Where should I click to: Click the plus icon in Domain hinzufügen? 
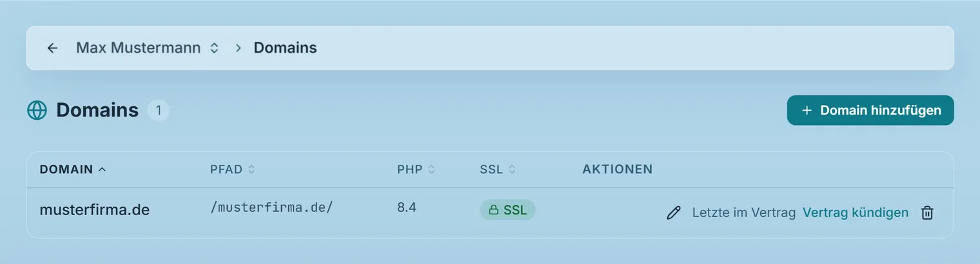(807, 111)
